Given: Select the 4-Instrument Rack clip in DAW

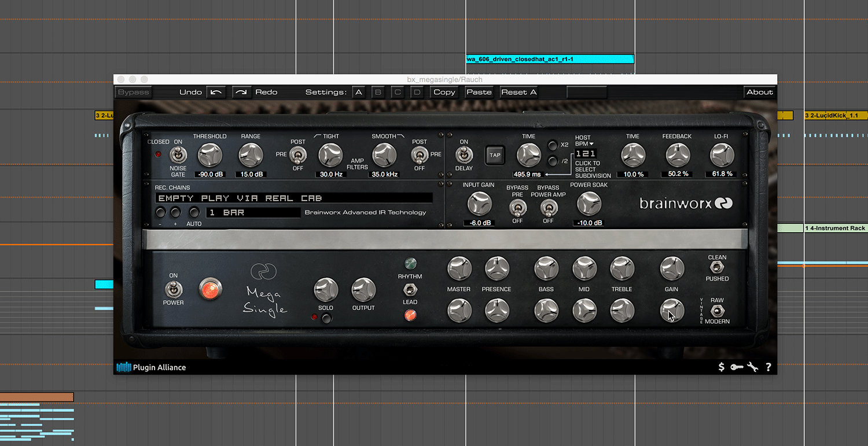Looking at the screenshot, I should 835,228.
